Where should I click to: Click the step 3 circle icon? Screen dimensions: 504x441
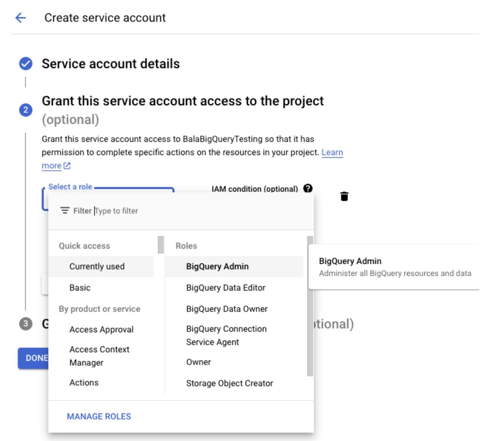click(x=26, y=324)
